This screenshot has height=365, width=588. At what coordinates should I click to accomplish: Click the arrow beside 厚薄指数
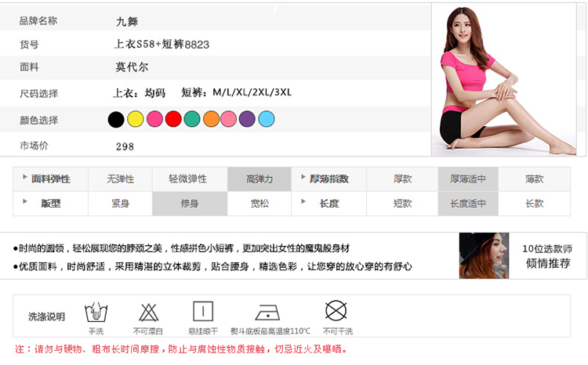(x=303, y=178)
